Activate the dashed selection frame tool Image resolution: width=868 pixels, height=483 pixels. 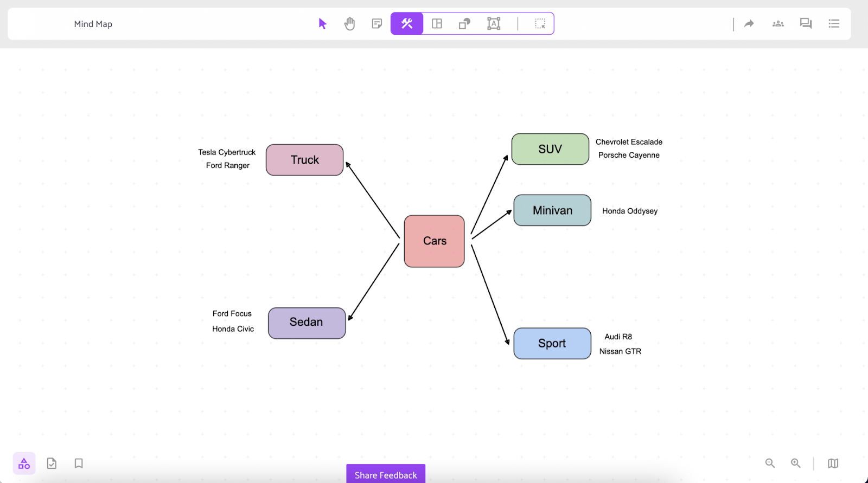point(540,24)
